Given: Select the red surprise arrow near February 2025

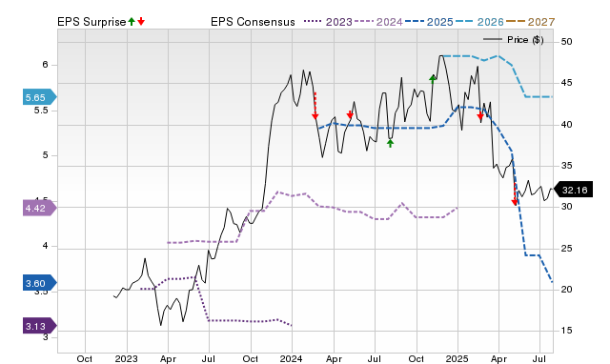Looking at the screenshot, I should coord(480,116).
